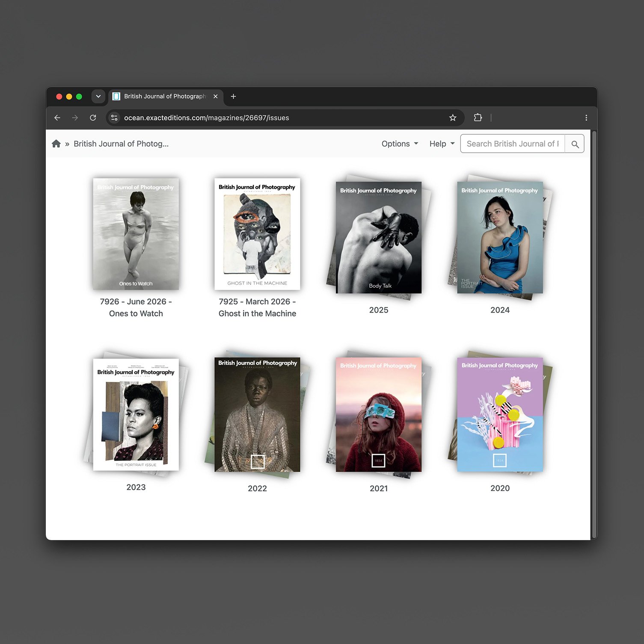
Task: Open the 2021 issue stack cover
Action: [379, 414]
